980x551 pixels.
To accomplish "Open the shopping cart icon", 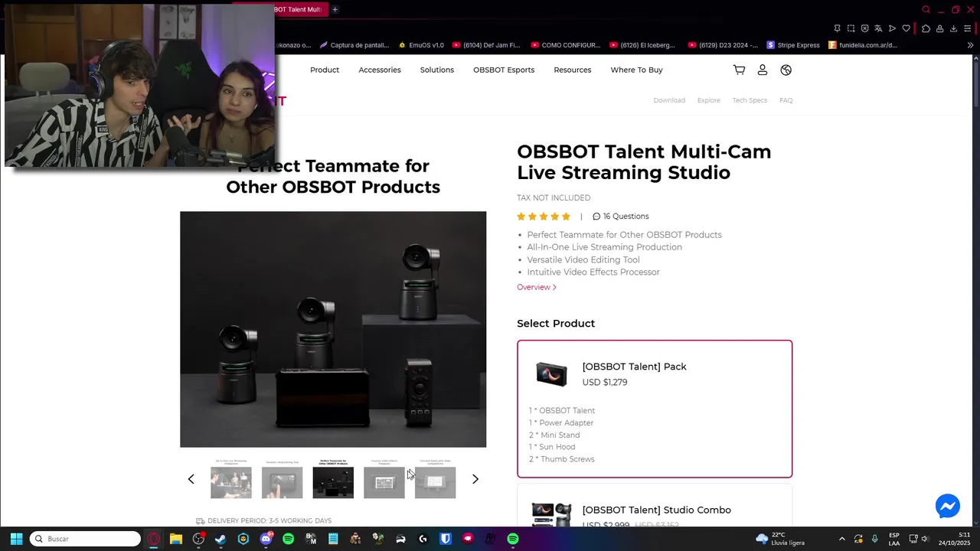I will [x=739, y=70].
